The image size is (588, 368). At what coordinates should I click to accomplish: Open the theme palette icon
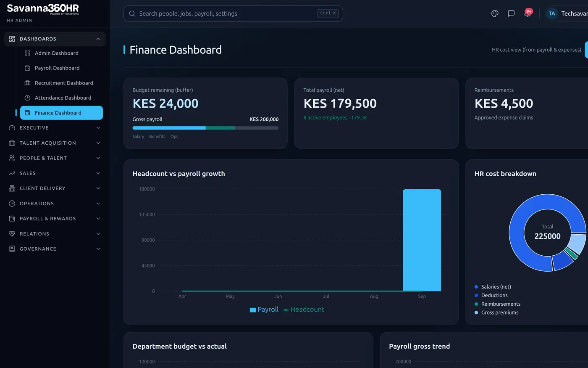(x=495, y=13)
